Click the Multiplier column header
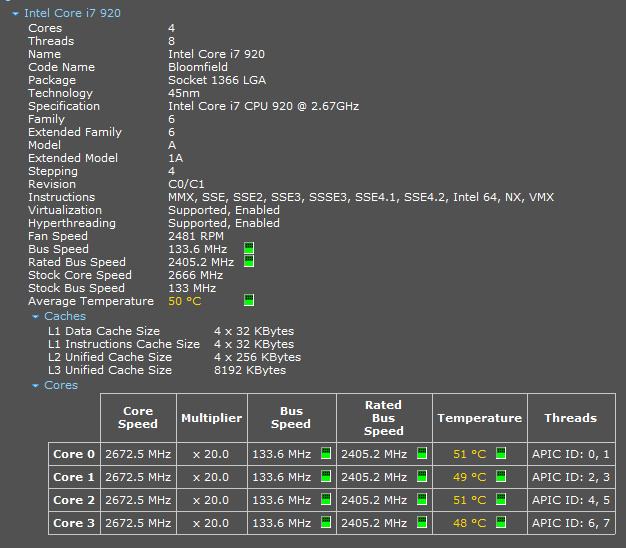626x548 pixels. pos(211,418)
